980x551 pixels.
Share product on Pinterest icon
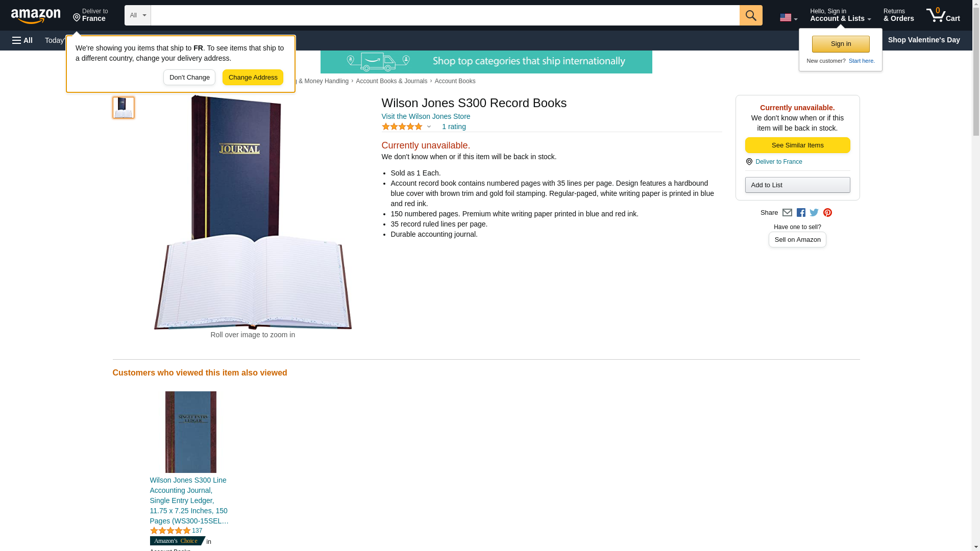[827, 213]
